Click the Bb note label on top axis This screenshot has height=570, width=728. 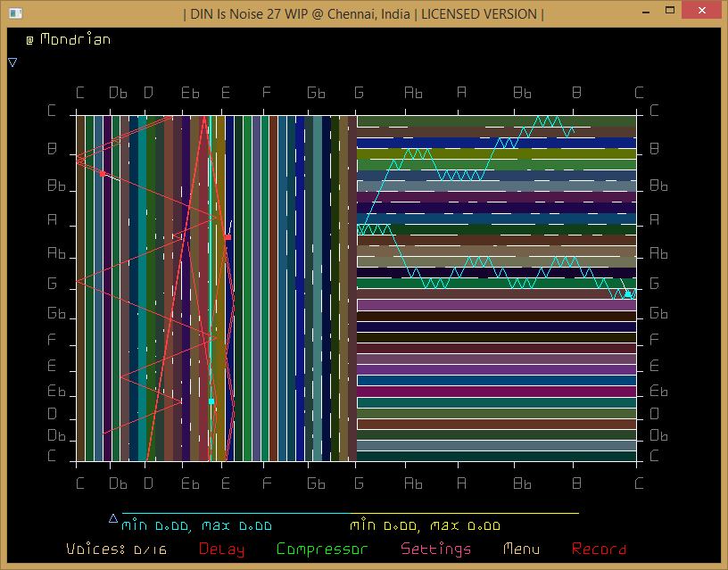coord(522,93)
